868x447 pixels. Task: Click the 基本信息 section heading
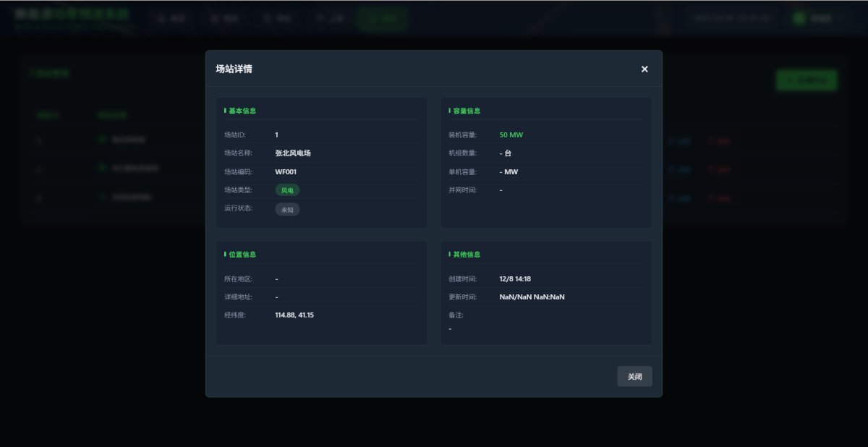point(242,111)
